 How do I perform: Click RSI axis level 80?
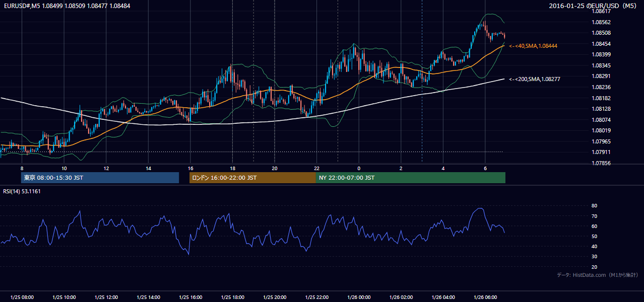click(595, 206)
